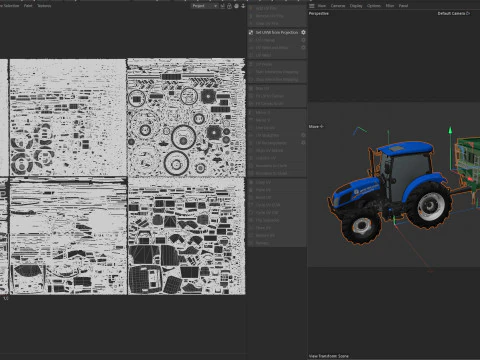Toggle the lock icon in UV editor header
Screen dimensions: 480x360
pos(229,6)
